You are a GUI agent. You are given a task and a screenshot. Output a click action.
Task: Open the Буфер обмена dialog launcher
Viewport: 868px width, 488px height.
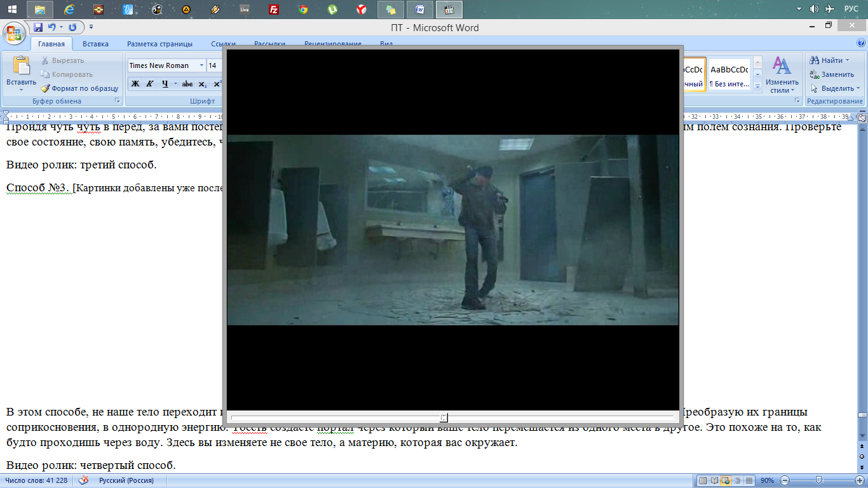(x=118, y=101)
